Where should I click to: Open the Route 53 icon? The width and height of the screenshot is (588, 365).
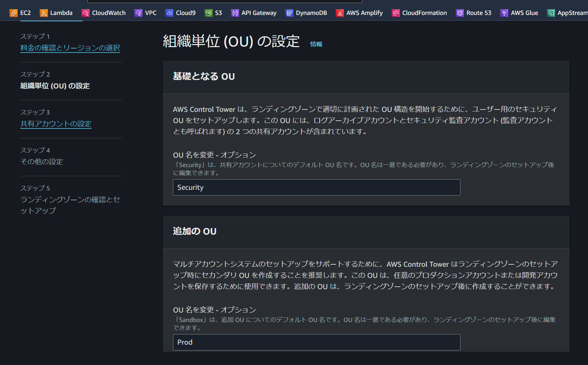click(459, 13)
